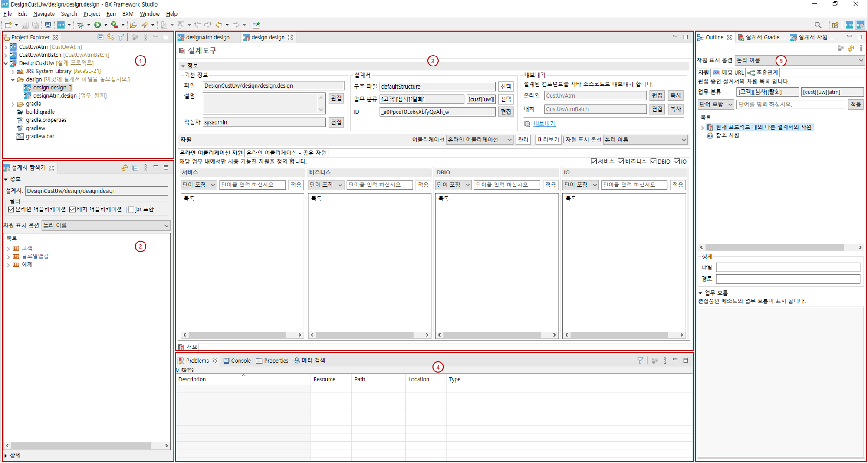Expand the 고객 tree node
The image size is (868, 463).
pyautogui.click(x=8, y=248)
